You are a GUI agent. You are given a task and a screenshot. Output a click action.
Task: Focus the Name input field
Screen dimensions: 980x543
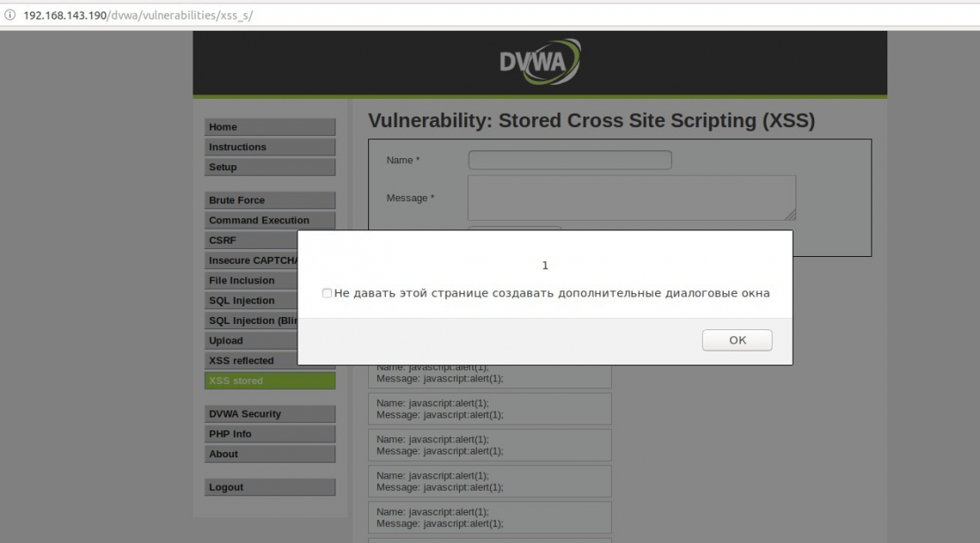(570, 160)
